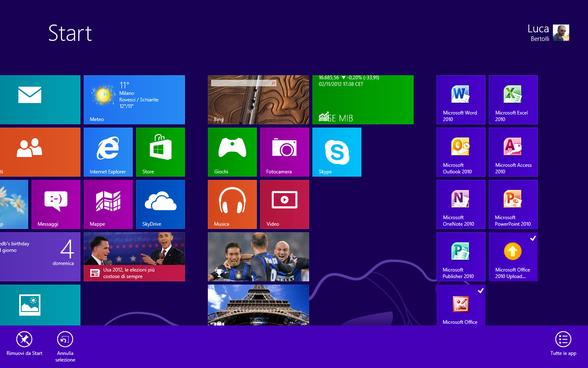Open the Video tile

[x=285, y=204]
